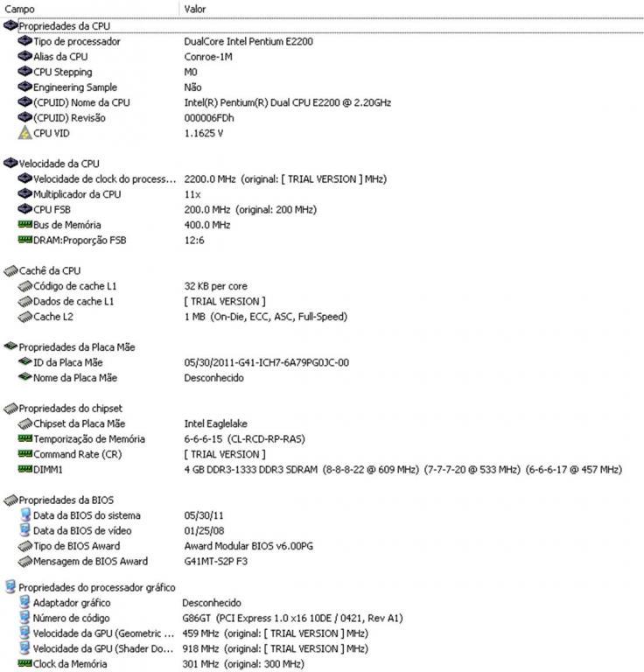Click the icon next to Alias da CPU

(24, 57)
